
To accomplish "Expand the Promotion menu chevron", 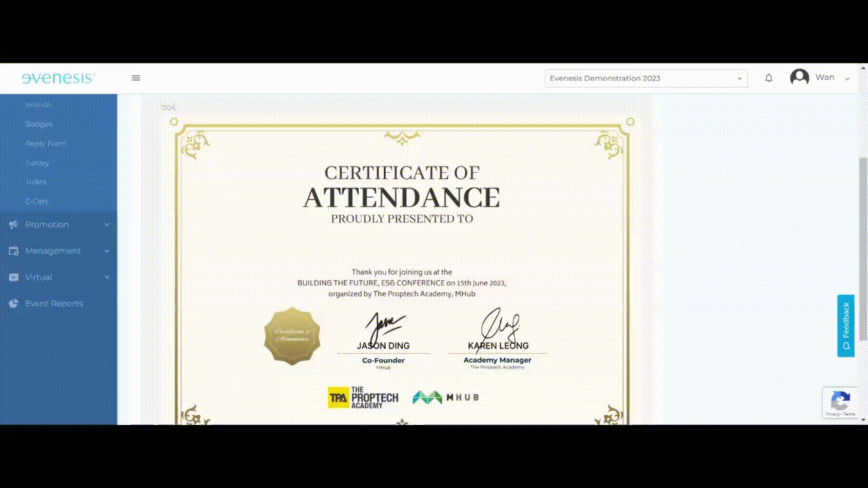I will point(106,224).
